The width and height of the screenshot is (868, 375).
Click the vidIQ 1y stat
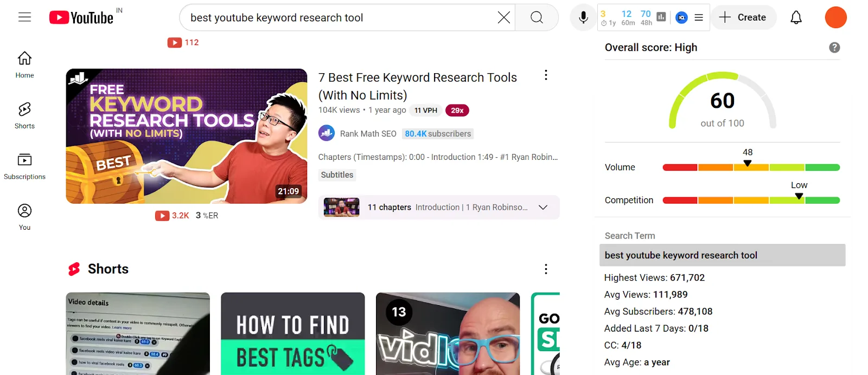coord(608,17)
